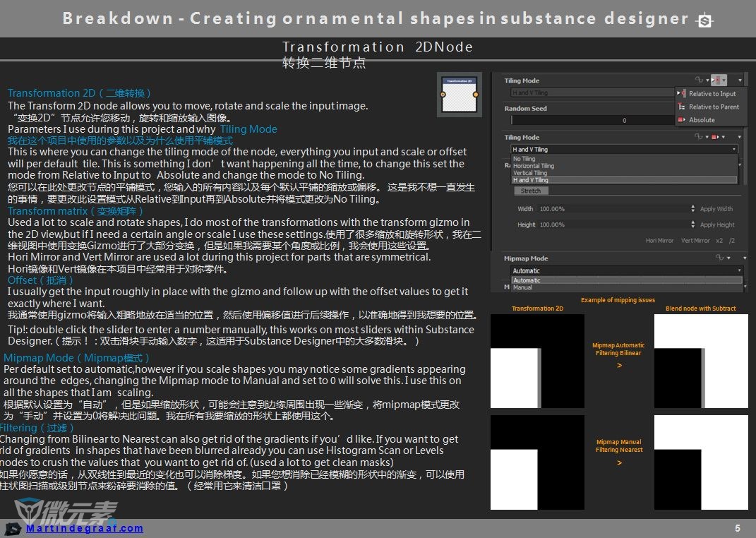
Task: Select the Manual mipmap option
Action: [x=627, y=287]
